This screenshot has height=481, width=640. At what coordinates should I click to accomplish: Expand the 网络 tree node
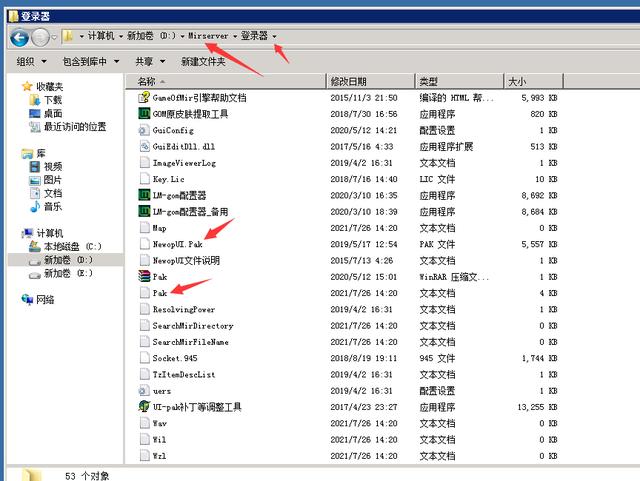click(x=13, y=299)
